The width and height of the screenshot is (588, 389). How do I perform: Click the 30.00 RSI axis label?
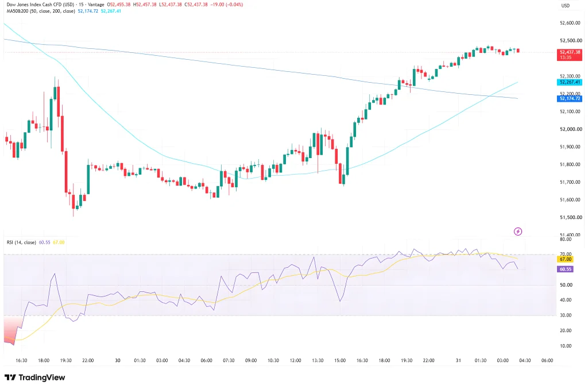(x=566, y=315)
